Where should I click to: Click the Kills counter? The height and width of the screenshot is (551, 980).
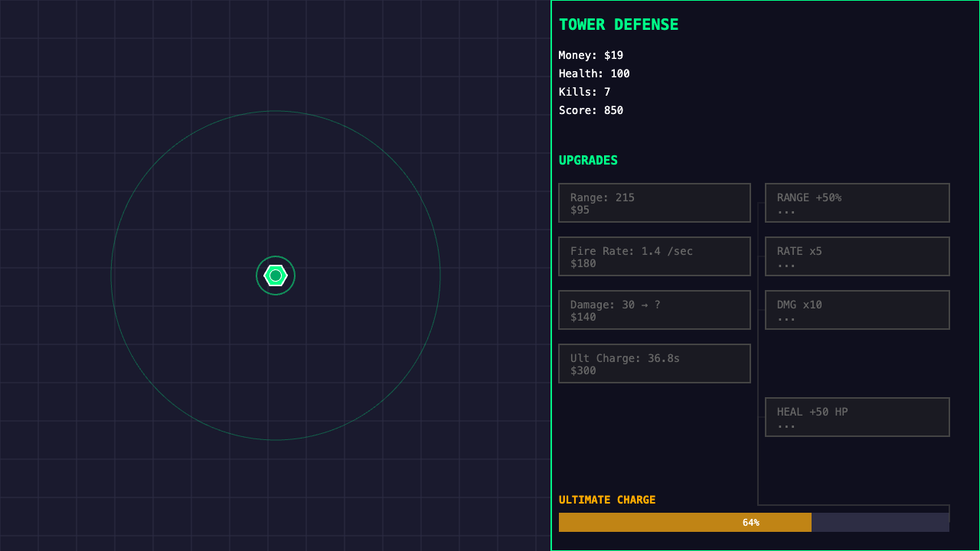[x=582, y=91]
